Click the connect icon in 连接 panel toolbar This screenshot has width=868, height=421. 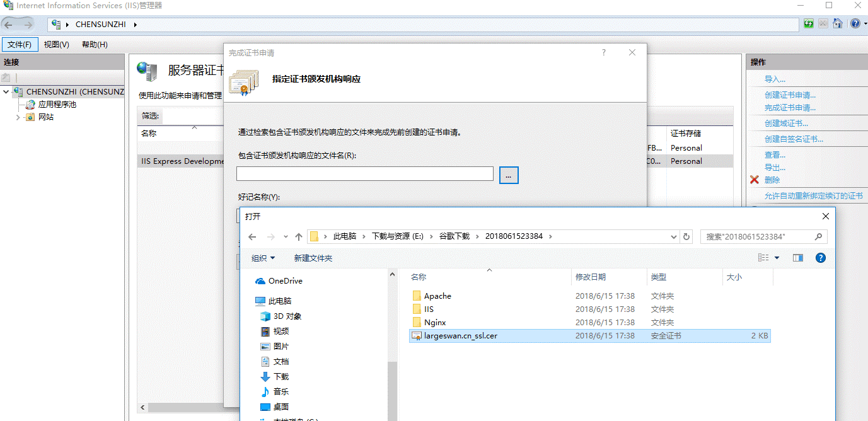coord(6,78)
